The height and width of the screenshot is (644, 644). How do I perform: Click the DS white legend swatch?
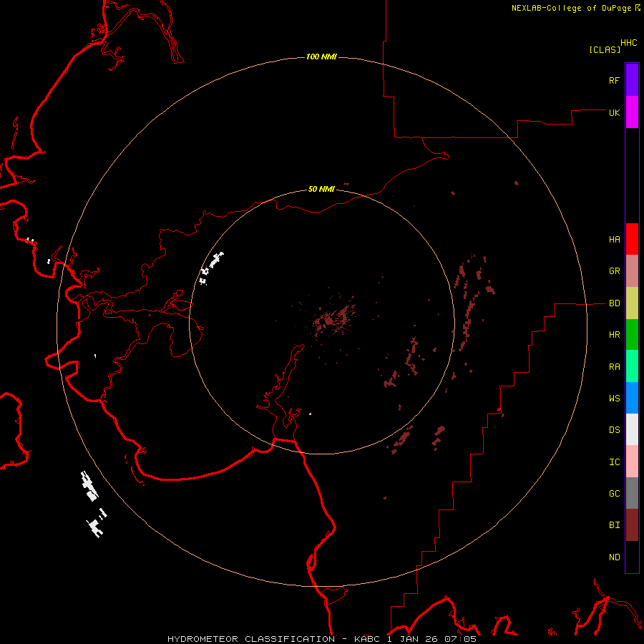pyautogui.click(x=632, y=429)
